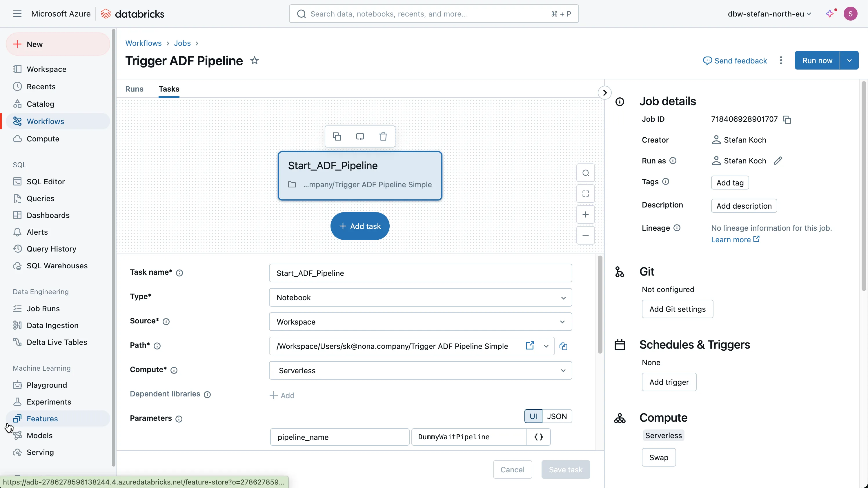Viewport: 868px width, 488px height.
Task: Open Delta Live Tables in sidebar
Action: 57,342
